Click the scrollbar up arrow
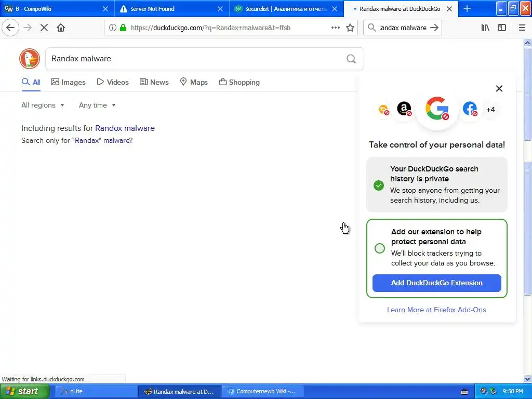Screen dimensions: 532x399 528,43
